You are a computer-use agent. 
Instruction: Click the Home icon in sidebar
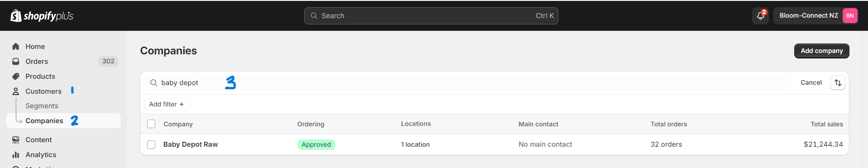[x=16, y=47]
